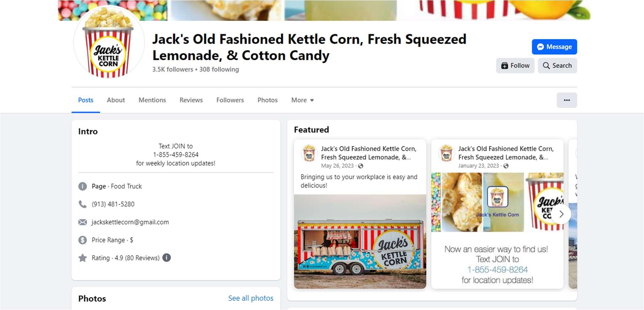
Task: Follow this page
Action: click(515, 65)
